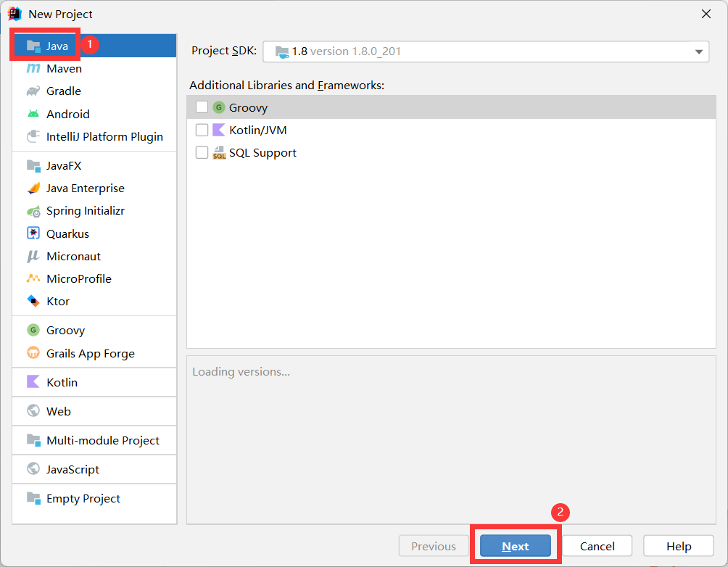The width and height of the screenshot is (728, 567).
Task: Open the Project SDK dropdown arrow
Action: pos(699,51)
